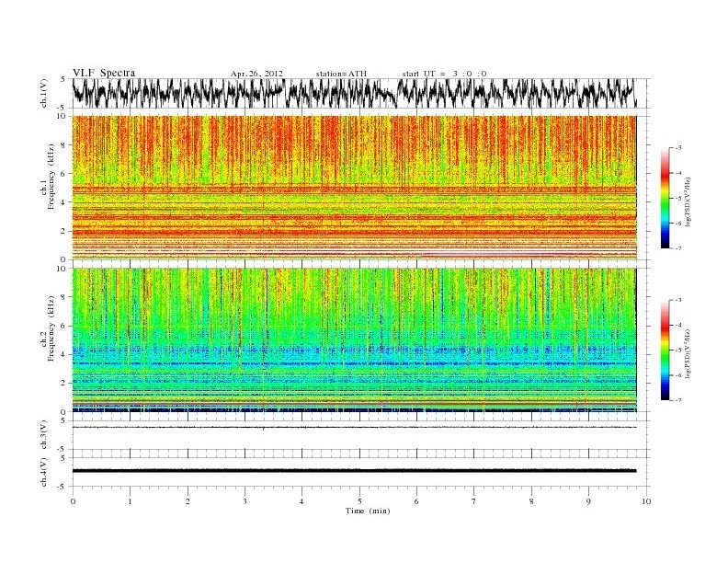Click time-axis tick label "6" at bottom
This screenshot has height=563, width=728.
point(416,501)
